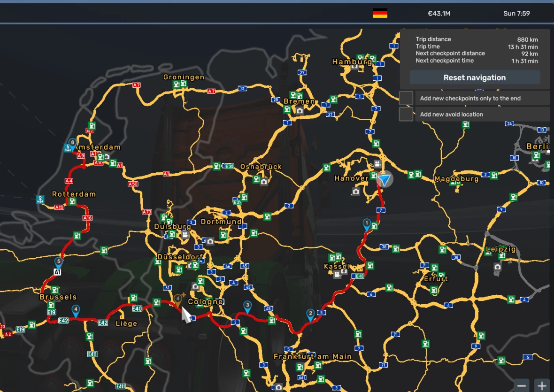
Task: Select checkpoint marker 2 on the route
Action: click(310, 314)
